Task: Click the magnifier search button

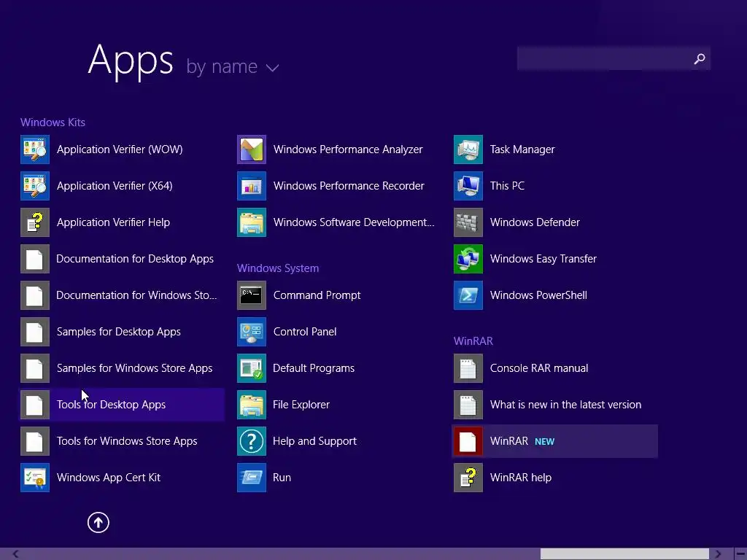Action: (700, 58)
